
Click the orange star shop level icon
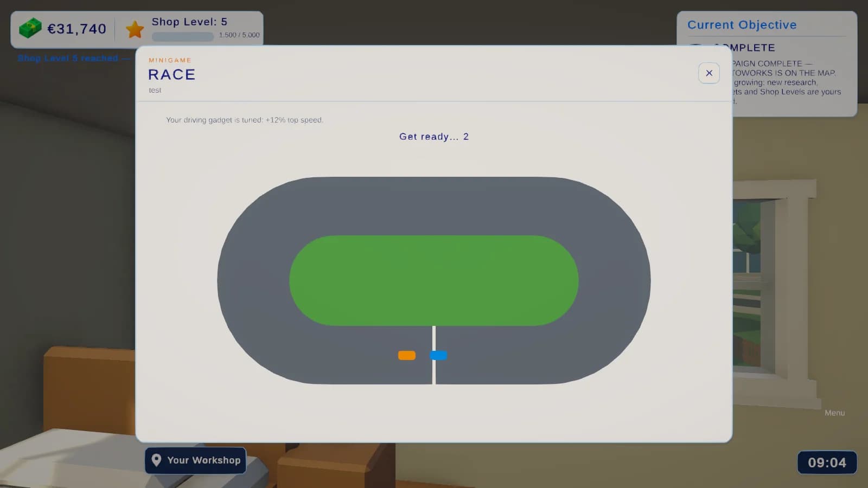pos(135,29)
